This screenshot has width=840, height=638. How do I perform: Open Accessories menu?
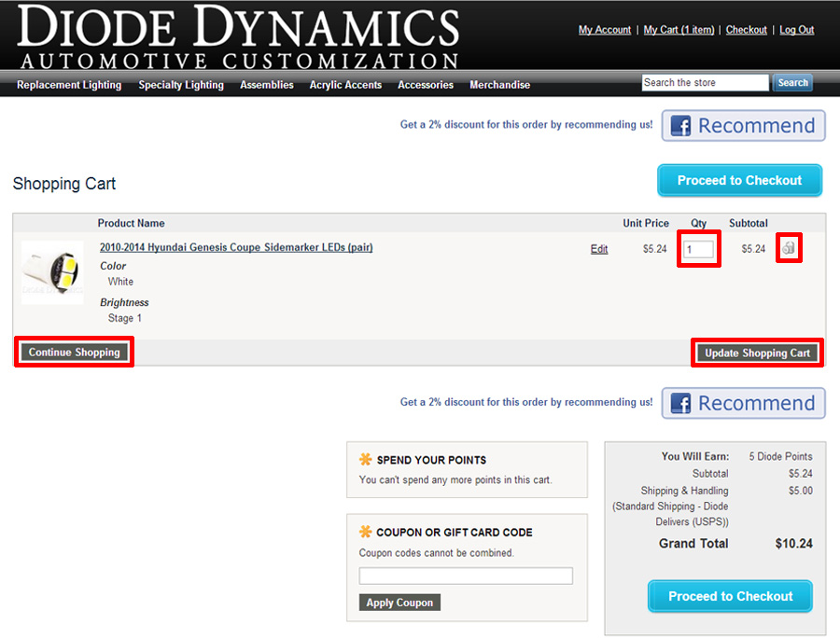426,85
